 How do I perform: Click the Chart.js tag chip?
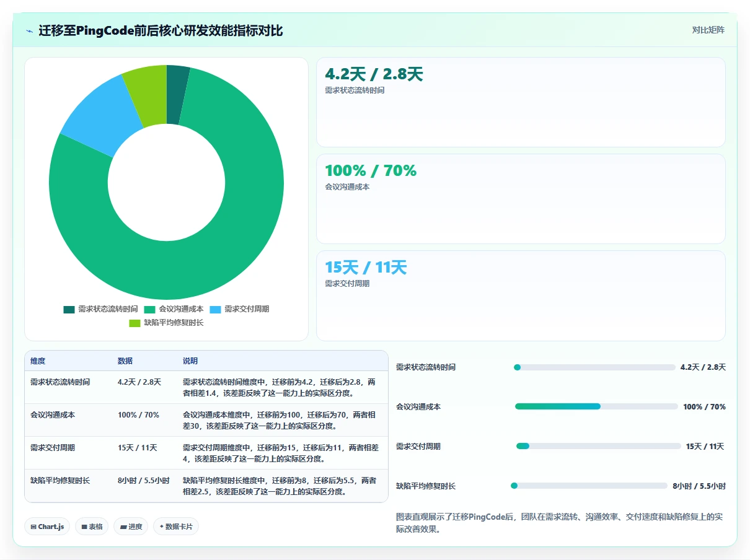48,527
